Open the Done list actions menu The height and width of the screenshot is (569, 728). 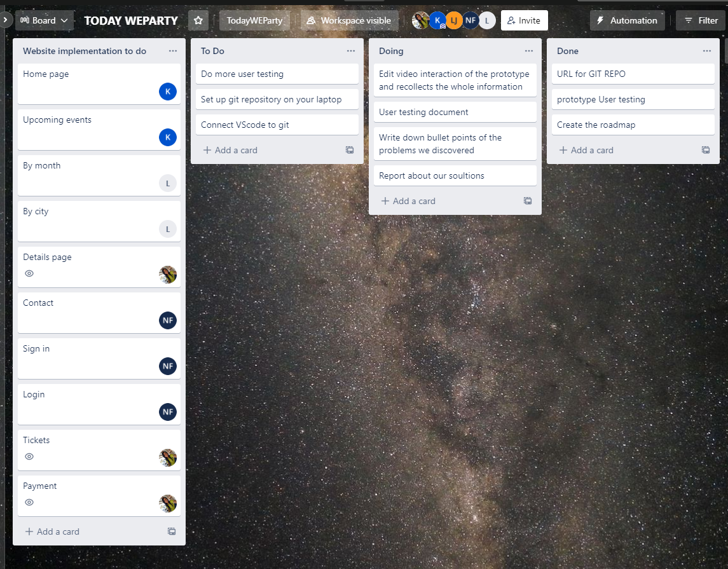click(706, 51)
